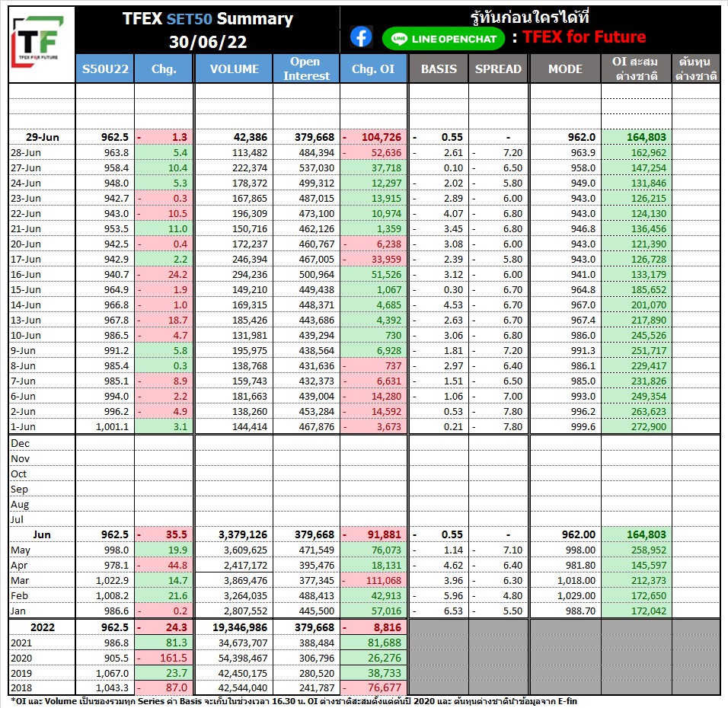Click the mode value 1,029.00 for Feb
The image size is (728, 708).
pyautogui.click(x=576, y=595)
